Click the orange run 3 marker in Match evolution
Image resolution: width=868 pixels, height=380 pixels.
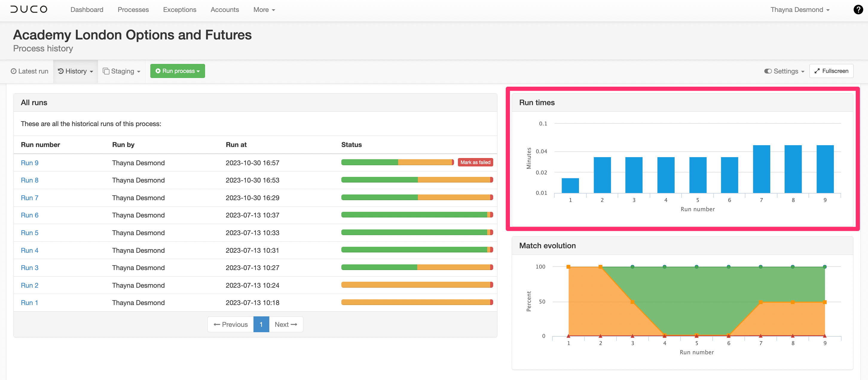click(x=632, y=302)
